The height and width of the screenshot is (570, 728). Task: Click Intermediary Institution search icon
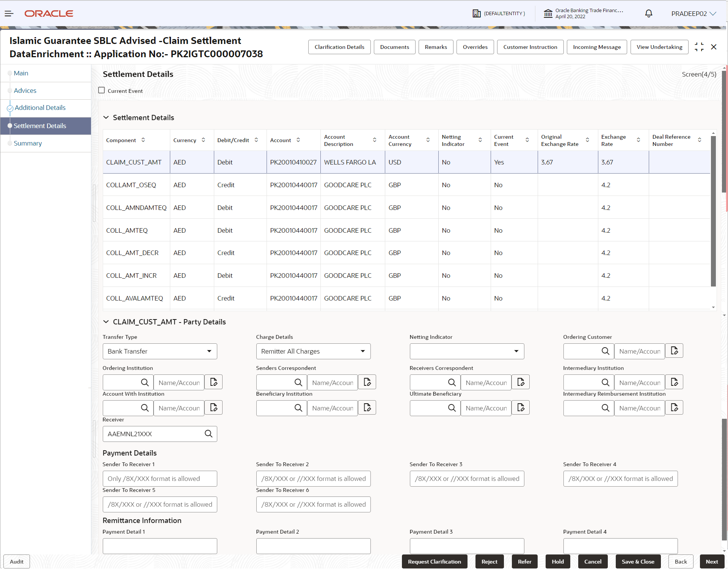point(605,382)
